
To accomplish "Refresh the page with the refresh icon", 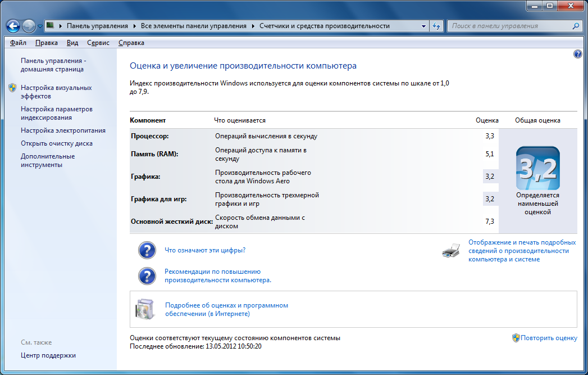I will (x=436, y=26).
